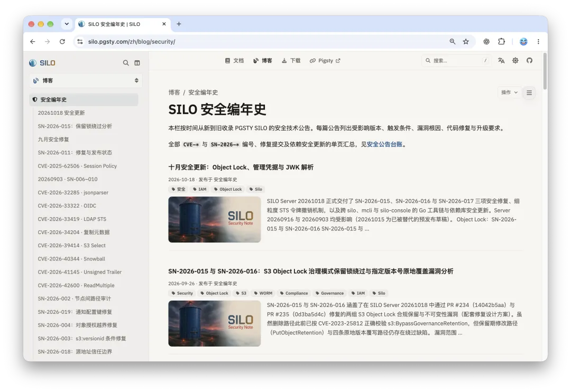The width and height of the screenshot is (571, 392).
Task: Open language translate switcher icon
Action: tap(501, 61)
